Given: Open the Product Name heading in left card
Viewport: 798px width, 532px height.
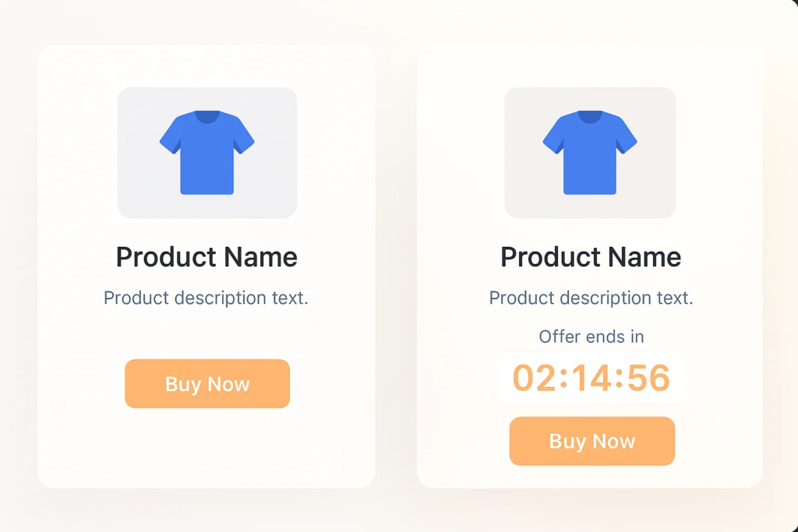Looking at the screenshot, I should click(x=207, y=257).
